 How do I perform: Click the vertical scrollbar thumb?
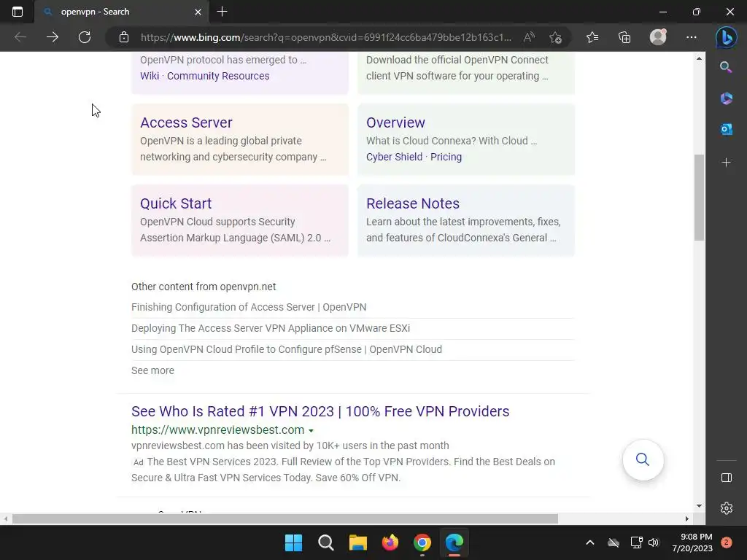(699, 197)
